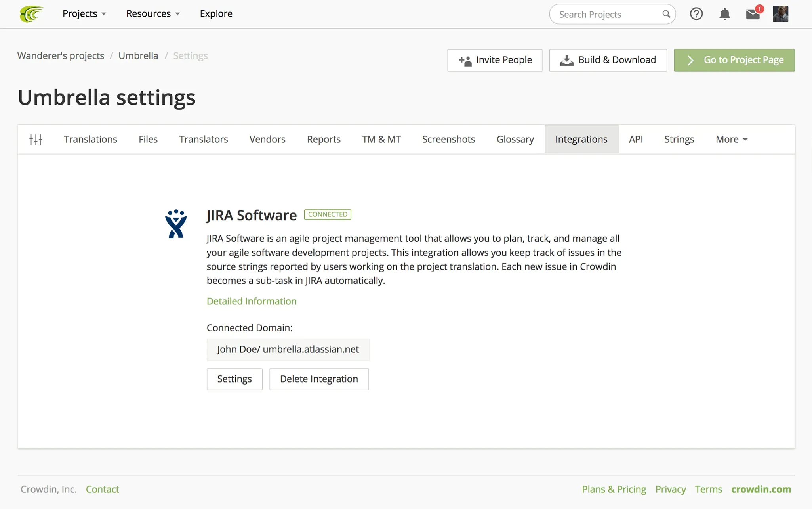Screen dimensions: 812x509
Task: Click the JIRA Software logo icon
Action: coord(176,224)
